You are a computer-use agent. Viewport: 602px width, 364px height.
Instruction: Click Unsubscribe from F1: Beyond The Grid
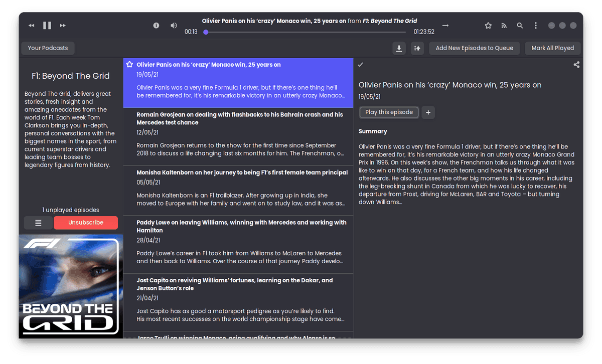86,223
